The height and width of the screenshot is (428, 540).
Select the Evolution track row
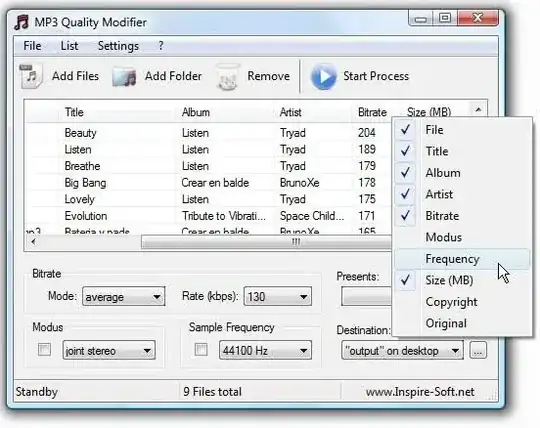coord(209,216)
